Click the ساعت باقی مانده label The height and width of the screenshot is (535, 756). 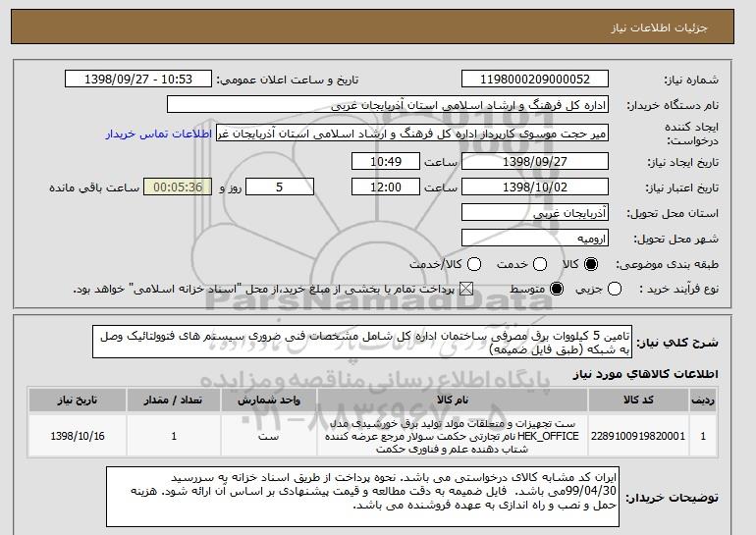pyautogui.click(x=94, y=187)
